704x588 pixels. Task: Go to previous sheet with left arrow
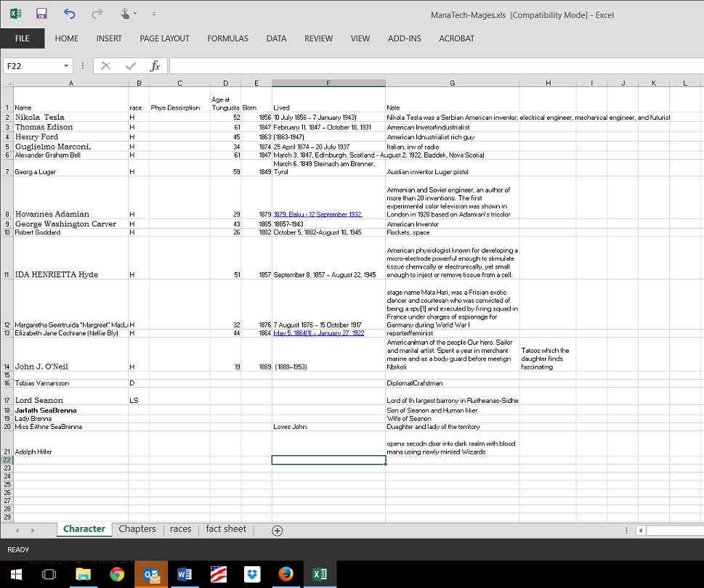point(17,530)
